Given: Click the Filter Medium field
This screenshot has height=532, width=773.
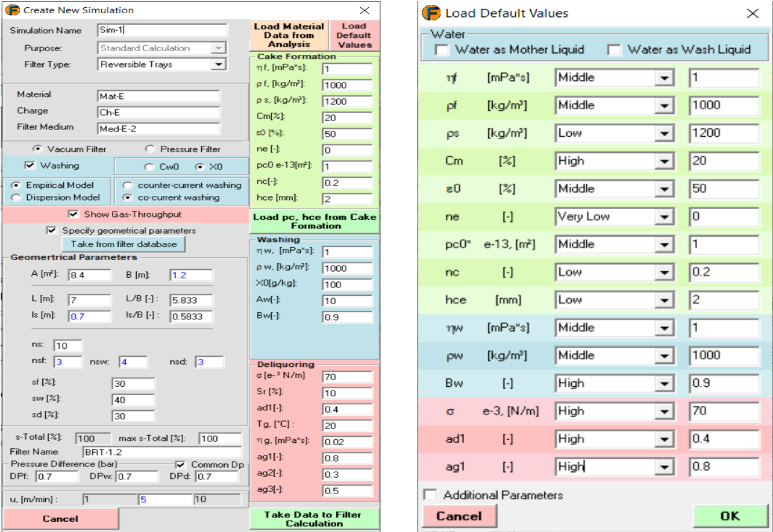Looking at the screenshot, I should point(158,128).
